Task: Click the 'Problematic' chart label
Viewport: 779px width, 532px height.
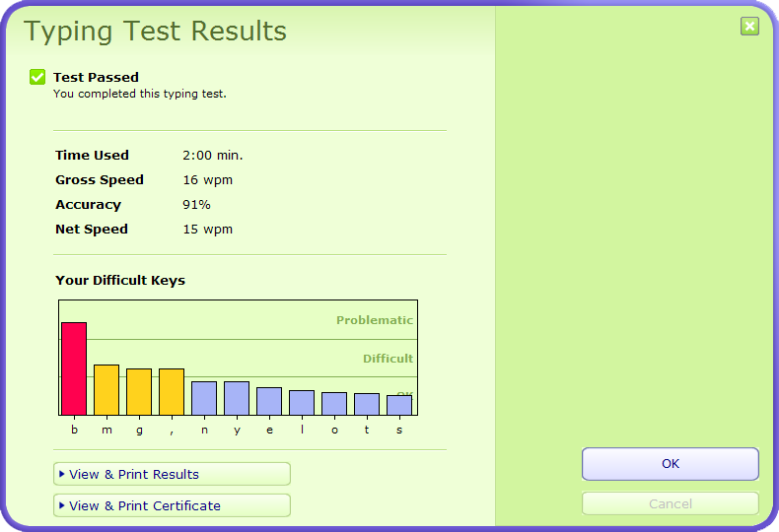Action: point(375,320)
